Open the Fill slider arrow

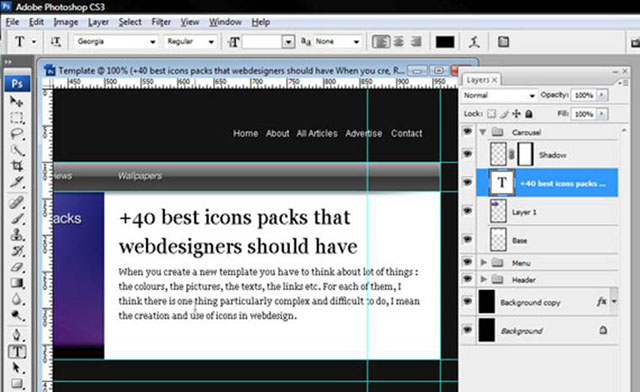(x=602, y=114)
